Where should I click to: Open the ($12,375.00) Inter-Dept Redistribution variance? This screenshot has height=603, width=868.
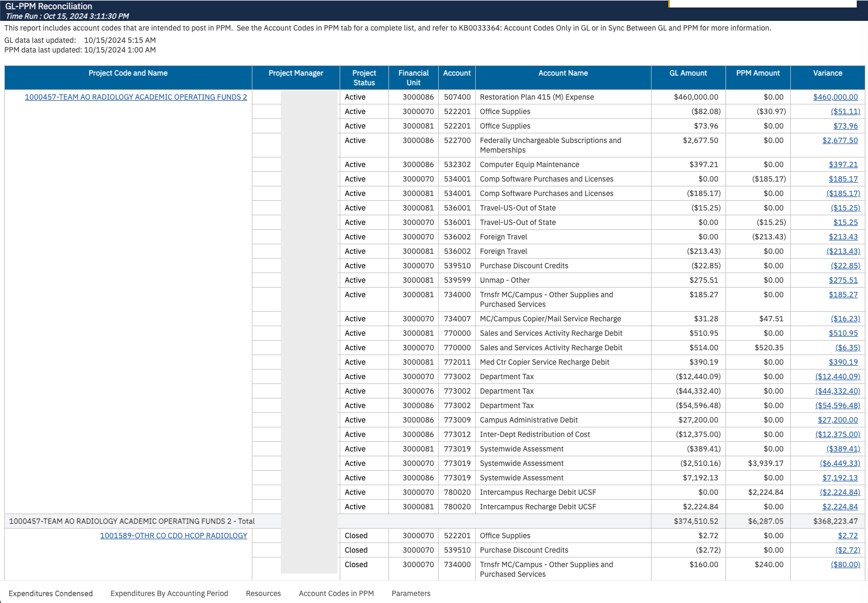(x=837, y=434)
